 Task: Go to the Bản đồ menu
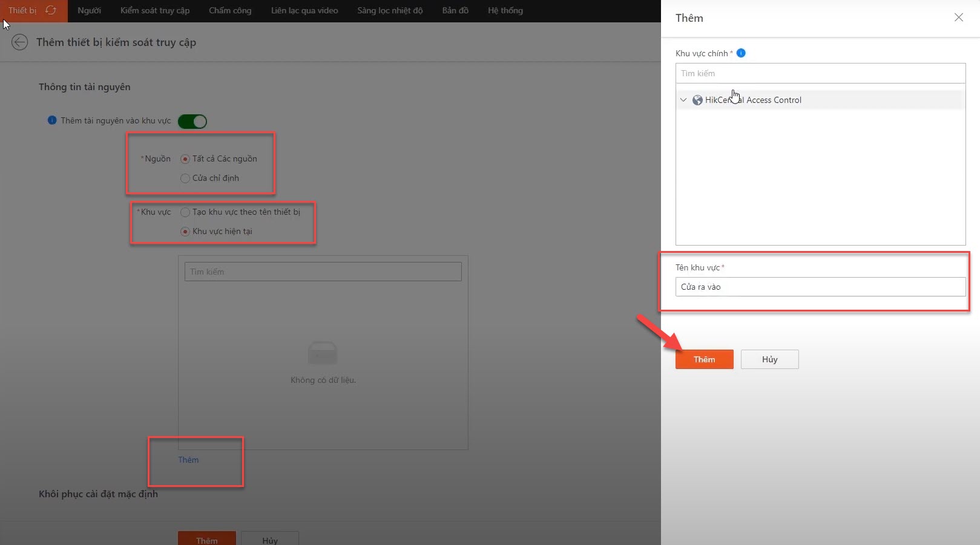[x=455, y=10]
